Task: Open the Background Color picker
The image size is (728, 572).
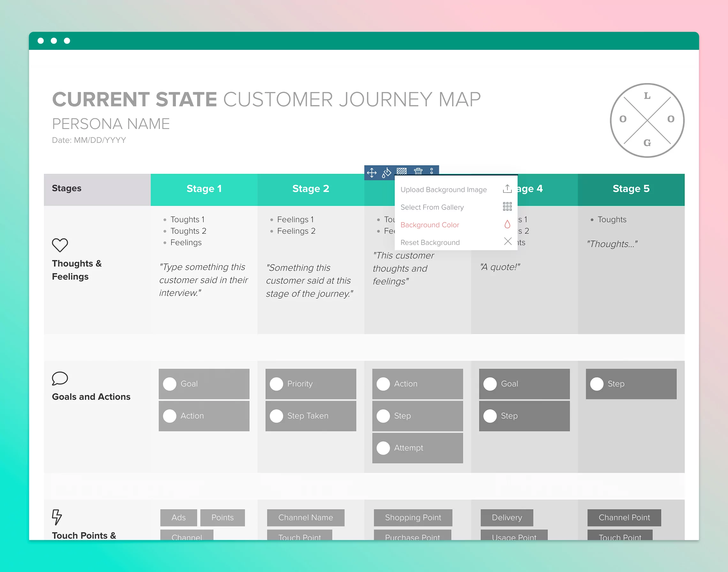Action: coord(430,225)
